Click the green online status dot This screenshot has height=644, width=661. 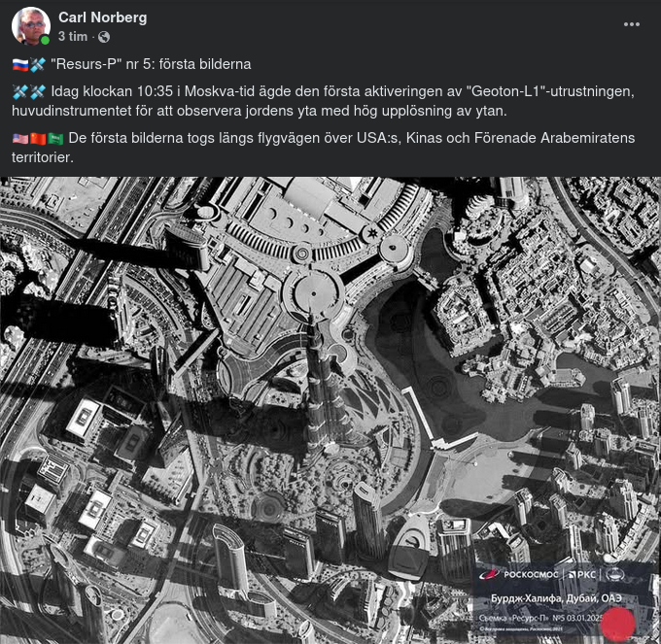pos(45,40)
